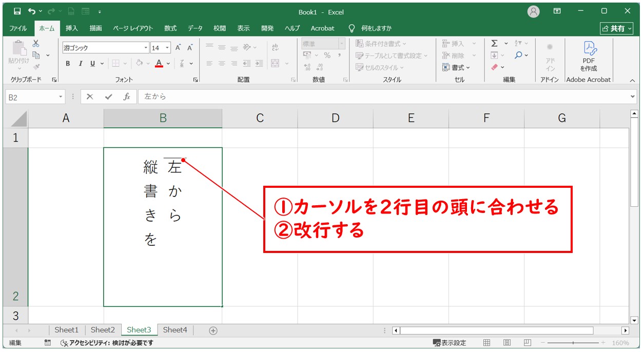644x352 pixels.
Task: Open Find and Select magnifier icon
Action: (x=519, y=55)
